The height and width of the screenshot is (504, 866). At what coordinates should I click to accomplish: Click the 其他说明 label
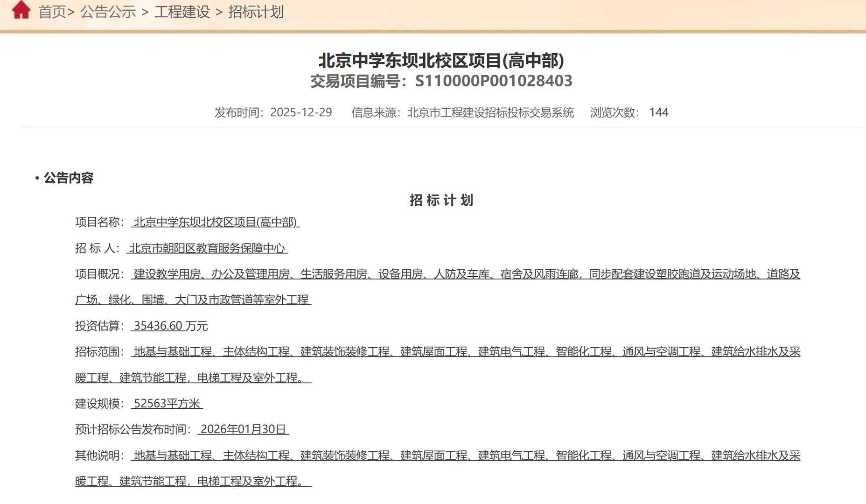coord(98,455)
